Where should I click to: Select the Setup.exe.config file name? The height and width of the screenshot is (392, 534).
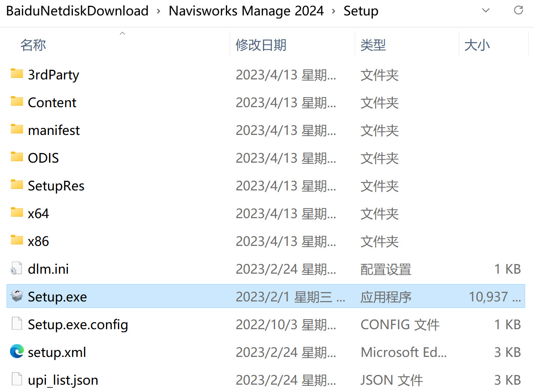(78, 325)
